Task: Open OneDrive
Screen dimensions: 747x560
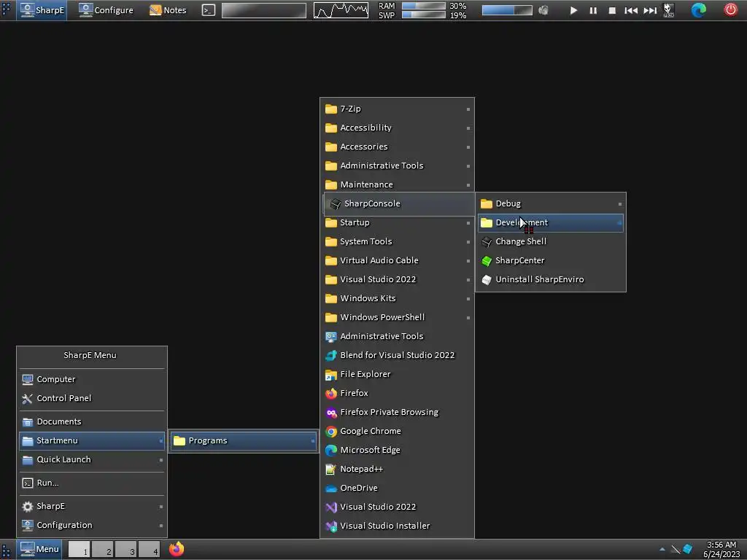Action: (x=398, y=488)
